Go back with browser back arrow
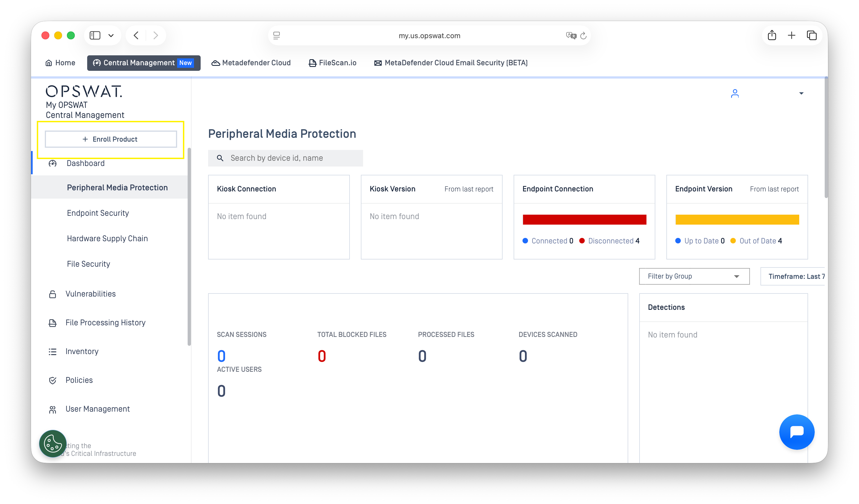This screenshot has height=504, width=859. [x=136, y=35]
